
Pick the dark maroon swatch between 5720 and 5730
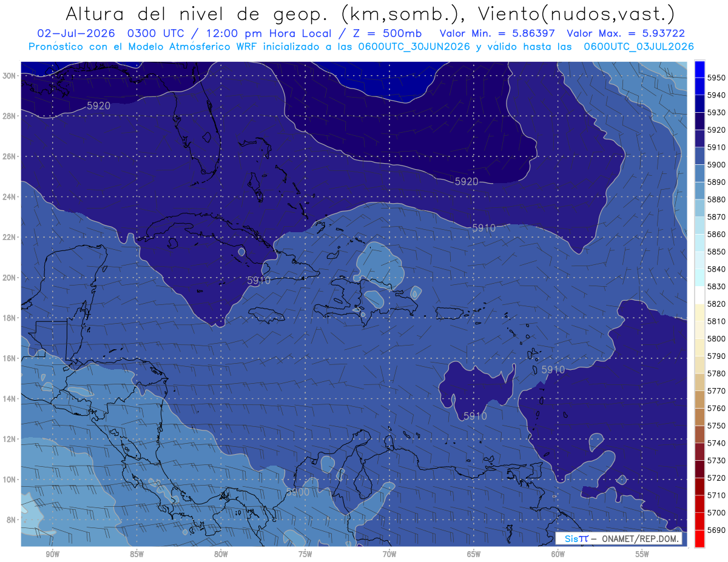click(699, 469)
